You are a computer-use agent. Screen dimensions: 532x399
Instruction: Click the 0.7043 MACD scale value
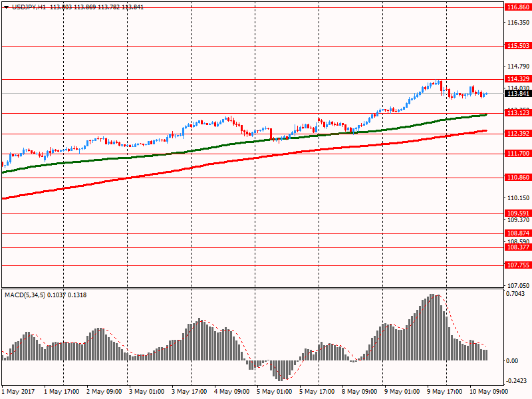(515, 294)
